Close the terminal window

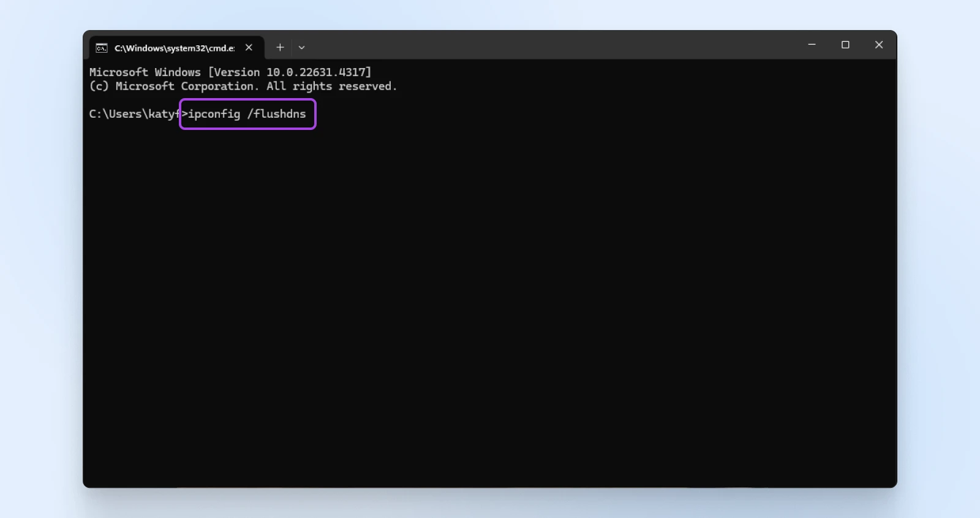coord(879,45)
